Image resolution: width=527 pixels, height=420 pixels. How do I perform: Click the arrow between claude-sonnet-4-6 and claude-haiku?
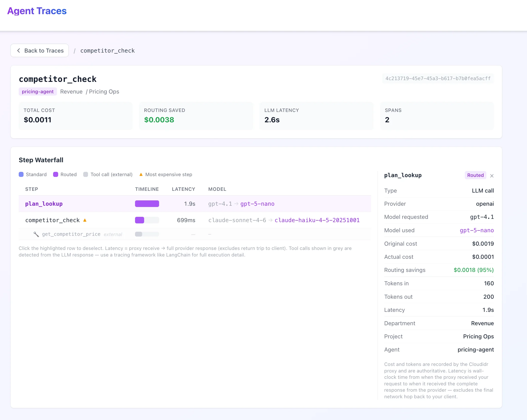pyautogui.click(x=270, y=220)
